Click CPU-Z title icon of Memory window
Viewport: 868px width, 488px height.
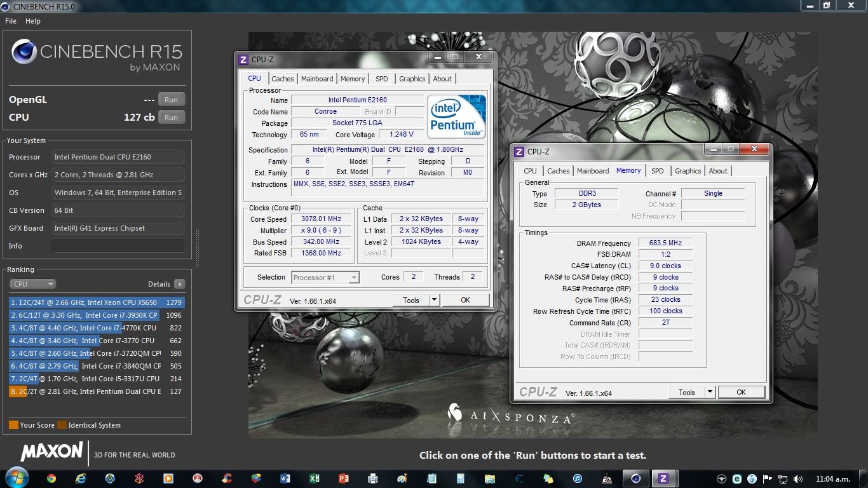pos(519,151)
